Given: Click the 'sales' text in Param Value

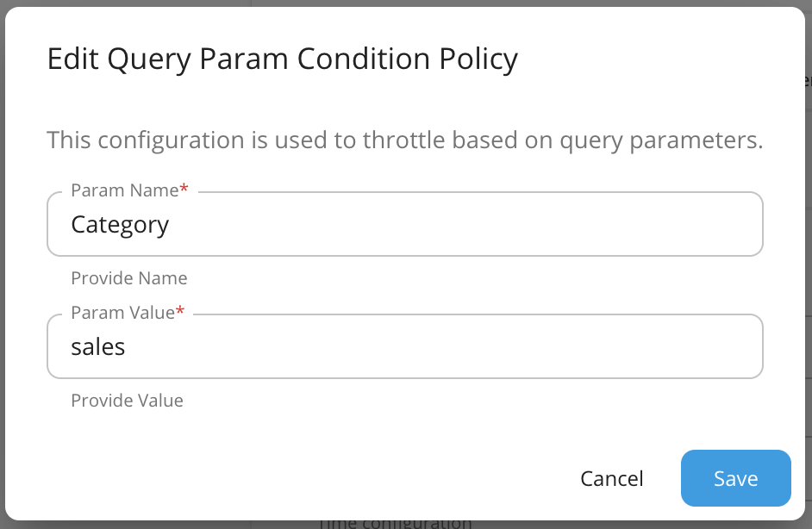Looking at the screenshot, I should coord(98,347).
